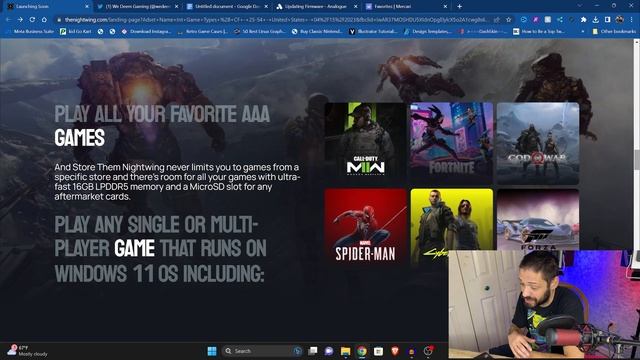
Task: Open the Chrome extensions puzzle menu
Action: [x=584, y=20]
